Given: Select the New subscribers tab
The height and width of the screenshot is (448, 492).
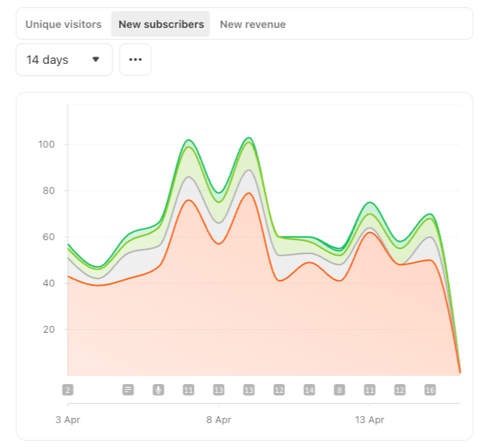Looking at the screenshot, I should click(x=161, y=24).
